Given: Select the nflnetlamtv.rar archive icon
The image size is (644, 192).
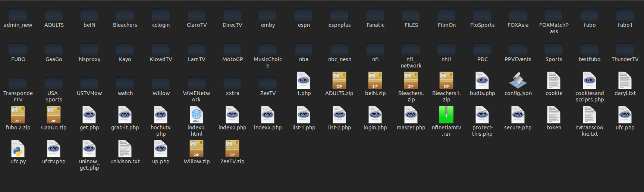Looking at the screenshot, I should pos(446,115).
